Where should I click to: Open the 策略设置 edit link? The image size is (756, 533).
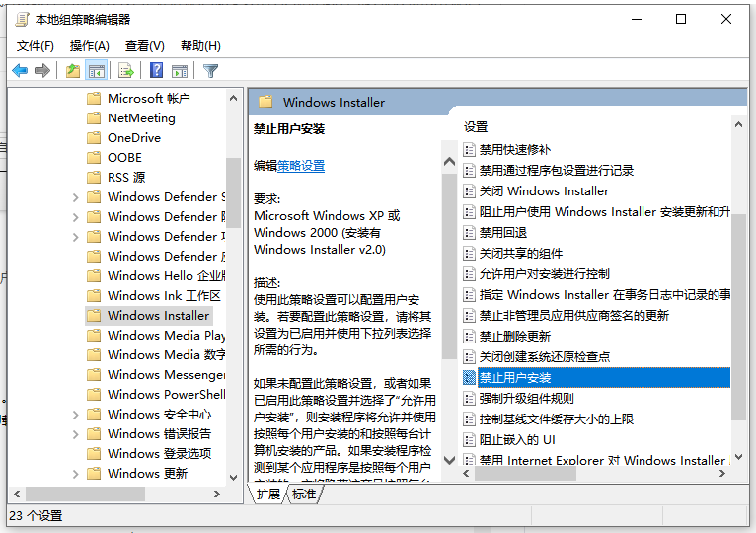point(301,166)
